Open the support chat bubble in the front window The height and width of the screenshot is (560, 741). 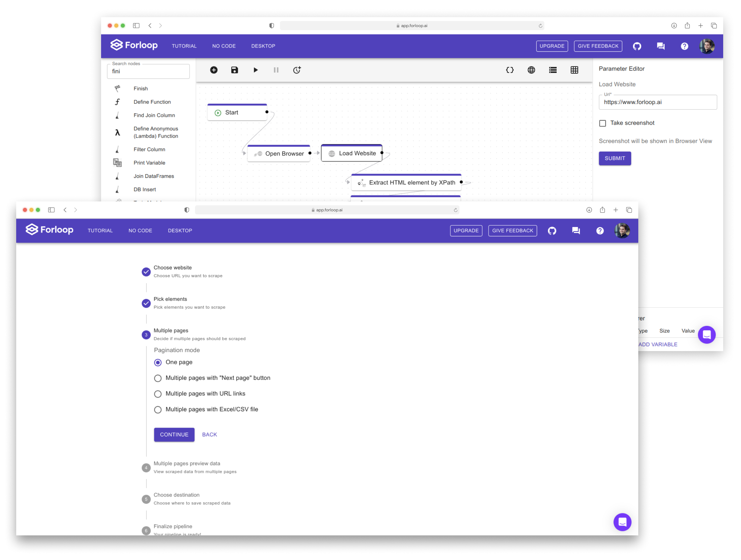[622, 522]
